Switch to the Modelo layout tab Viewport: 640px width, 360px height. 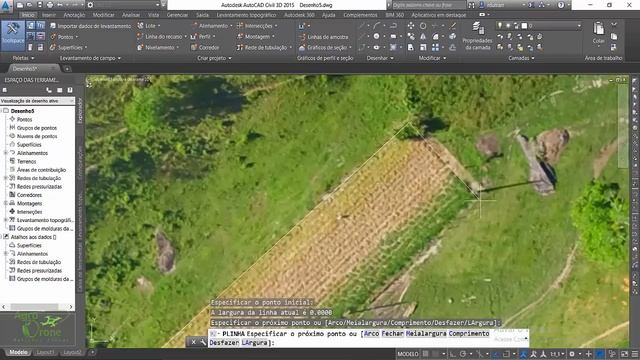coord(18,352)
